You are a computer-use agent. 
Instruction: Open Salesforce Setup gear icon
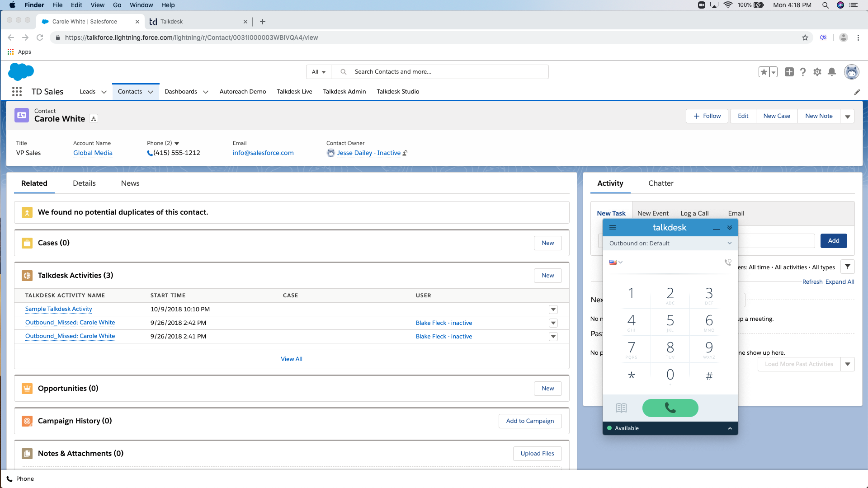click(817, 72)
